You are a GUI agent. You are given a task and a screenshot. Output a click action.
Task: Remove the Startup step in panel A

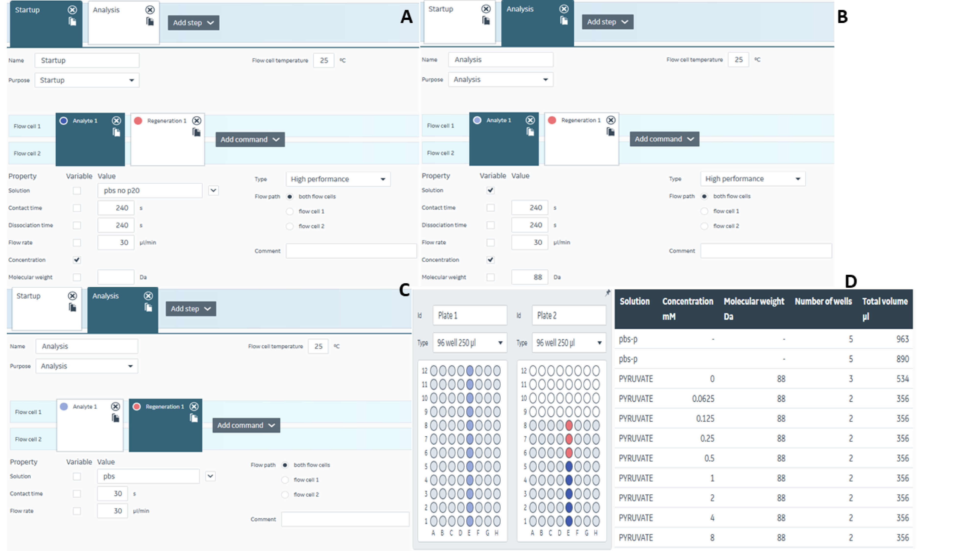72,10
